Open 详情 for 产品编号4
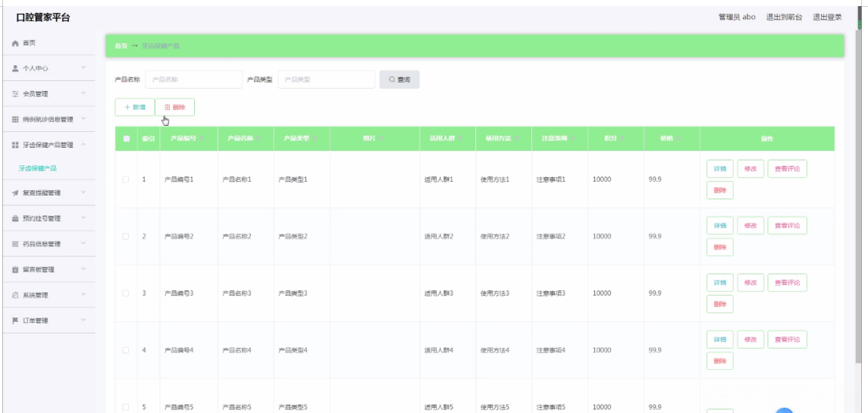Screen dimensions: 868x413 pos(719,339)
